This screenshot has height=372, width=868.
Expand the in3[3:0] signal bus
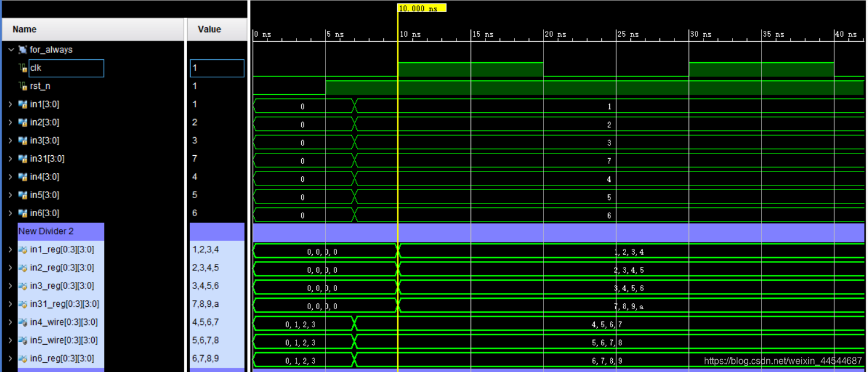[x=10, y=141]
